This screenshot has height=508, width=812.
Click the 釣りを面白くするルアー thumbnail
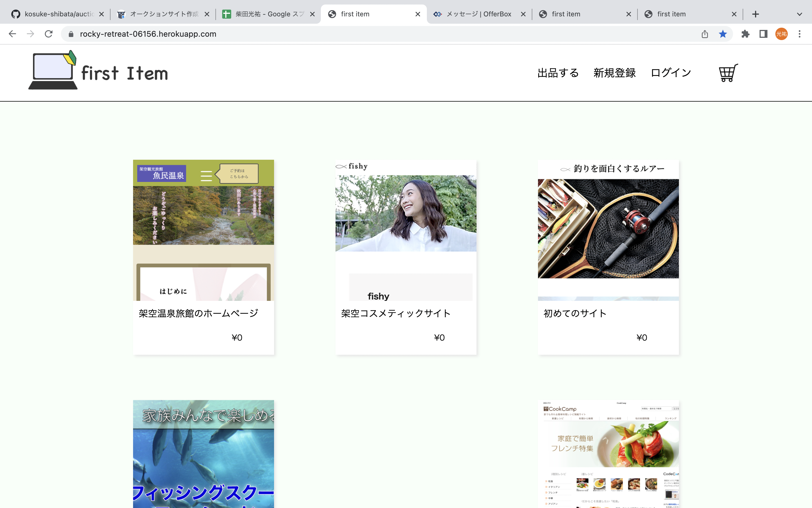(608, 230)
